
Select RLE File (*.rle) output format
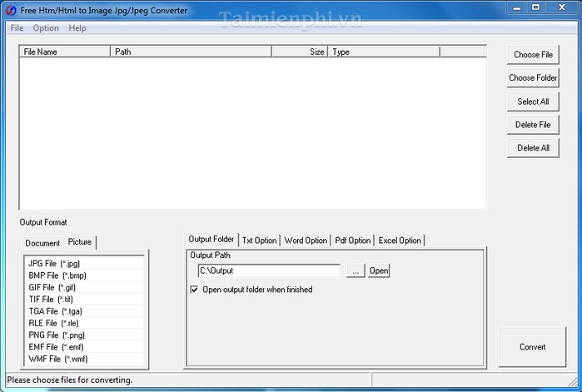(x=84, y=323)
